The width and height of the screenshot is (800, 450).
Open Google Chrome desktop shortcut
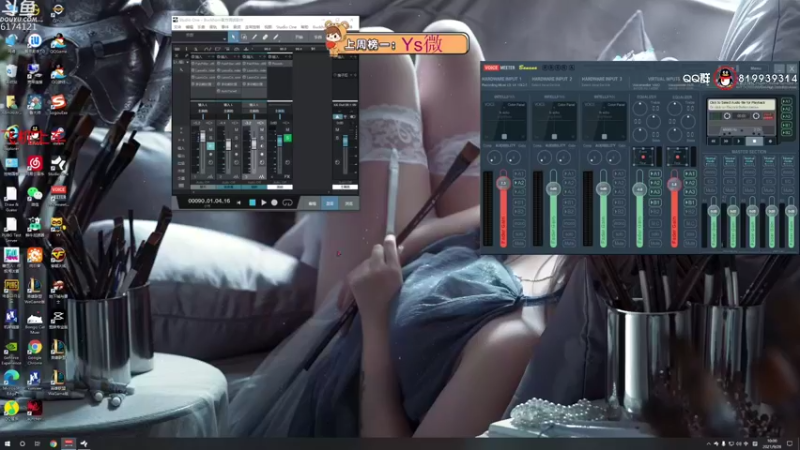[x=34, y=350]
